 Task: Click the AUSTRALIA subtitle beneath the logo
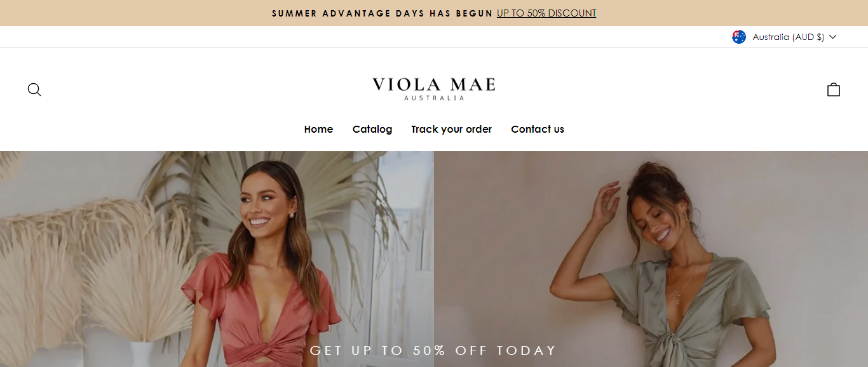coord(434,98)
